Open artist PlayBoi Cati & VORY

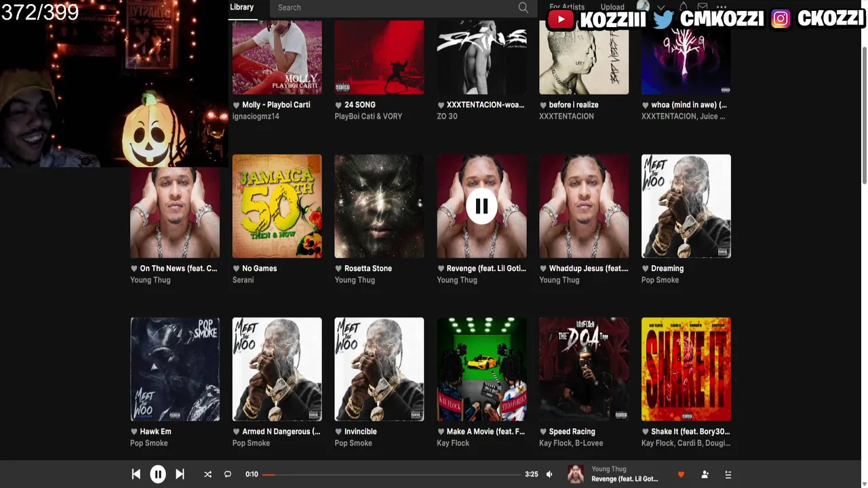tap(368, 117)
